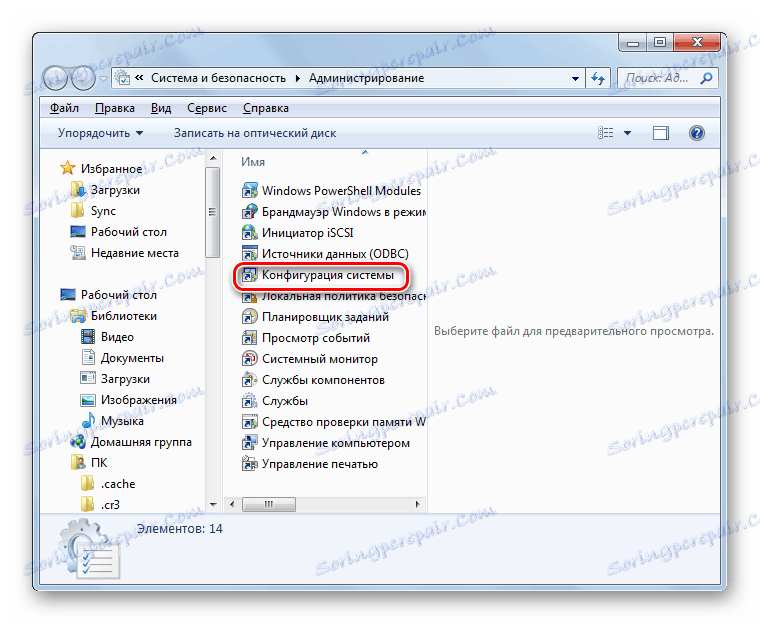The height and width of the screenshot is (624, 760).
Task: Click the sidebar scroll up arrow
Action: click(213, 158)
